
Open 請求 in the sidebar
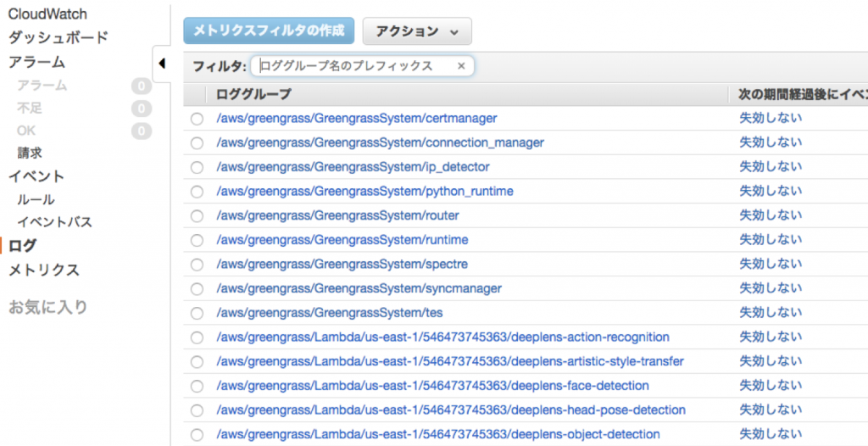30,153
